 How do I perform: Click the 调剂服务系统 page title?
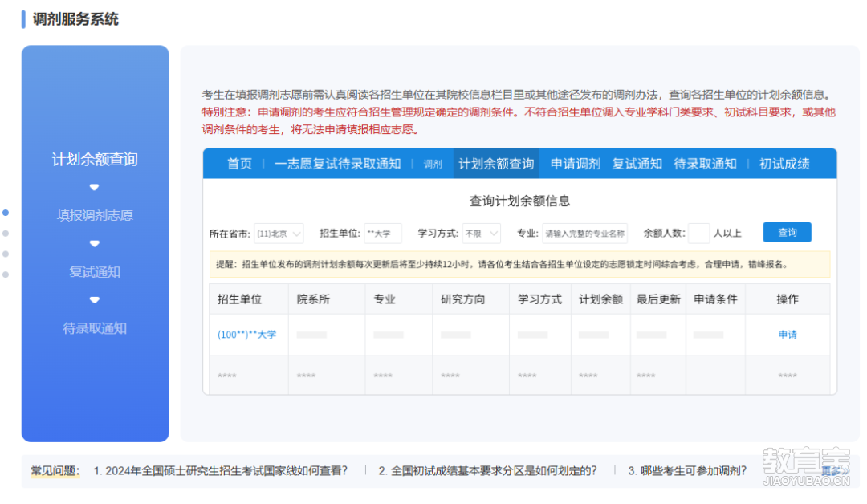pyautogui.click(x=75, y=19)
